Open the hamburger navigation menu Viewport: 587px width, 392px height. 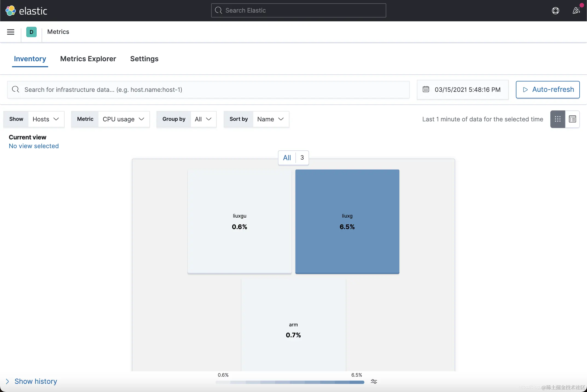coord(11,32)
